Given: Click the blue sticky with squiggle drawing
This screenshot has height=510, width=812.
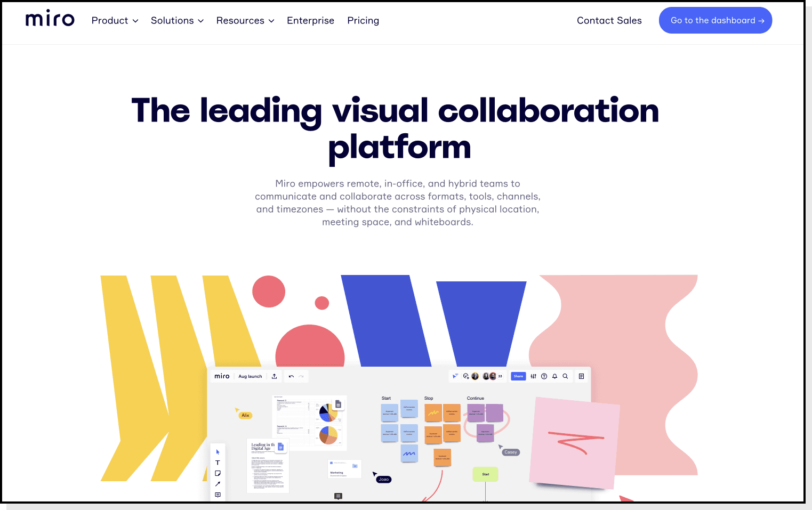Looking at the screenshot, I should (409, 453).
